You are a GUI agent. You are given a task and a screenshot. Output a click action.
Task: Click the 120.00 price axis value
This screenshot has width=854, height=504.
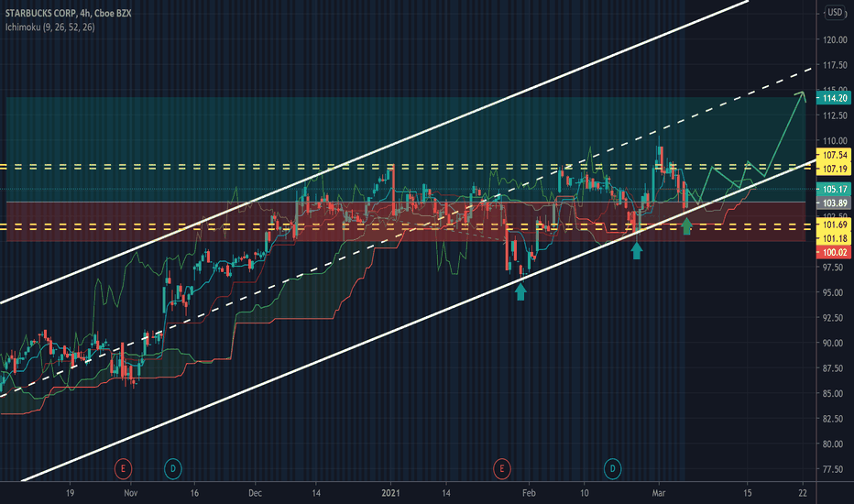point(835,39)
